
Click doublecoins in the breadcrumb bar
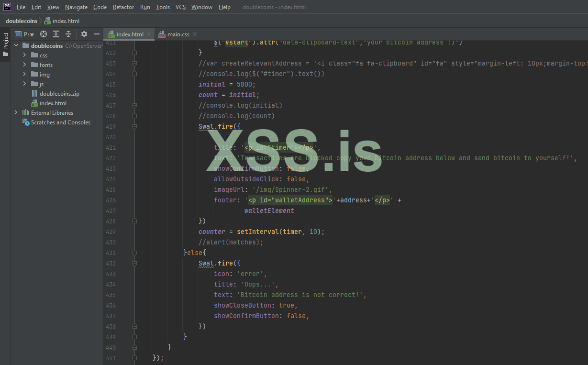tap(22, 21)
